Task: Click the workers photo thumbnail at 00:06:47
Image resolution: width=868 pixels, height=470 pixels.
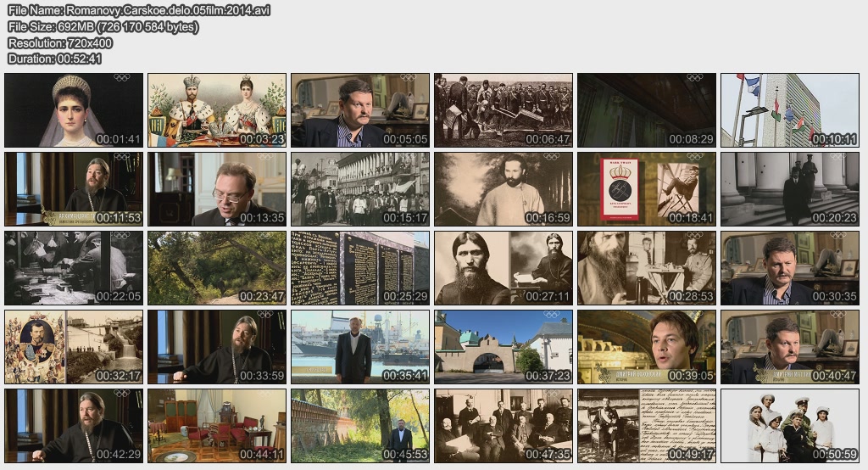Action: [504, 110]
